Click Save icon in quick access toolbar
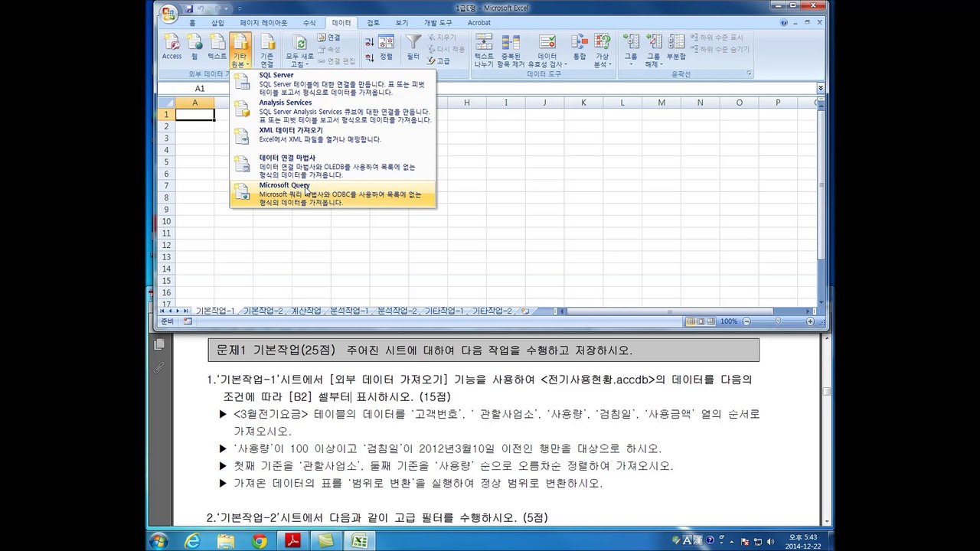Viewport: 980px width, 551px height. click(188, 8)
